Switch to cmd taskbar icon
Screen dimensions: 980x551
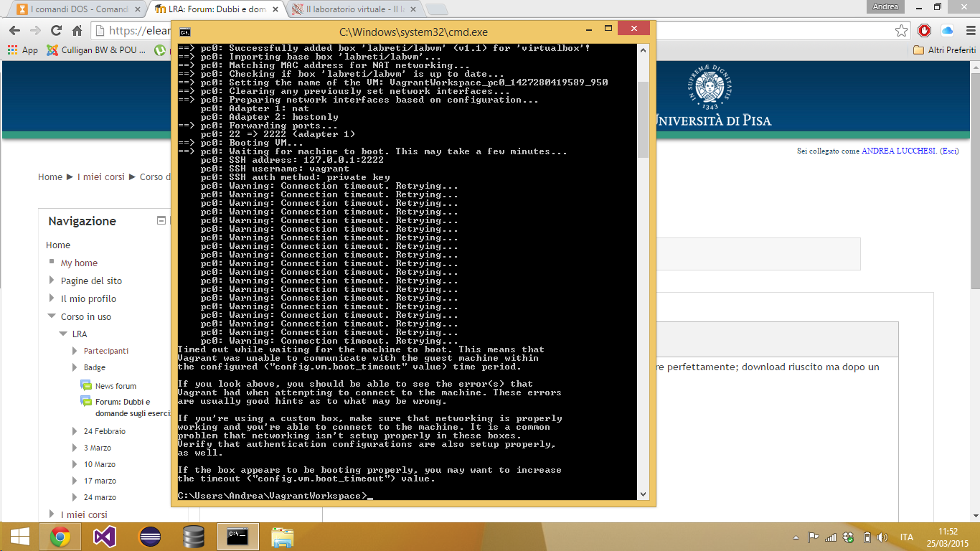(238, 537)
